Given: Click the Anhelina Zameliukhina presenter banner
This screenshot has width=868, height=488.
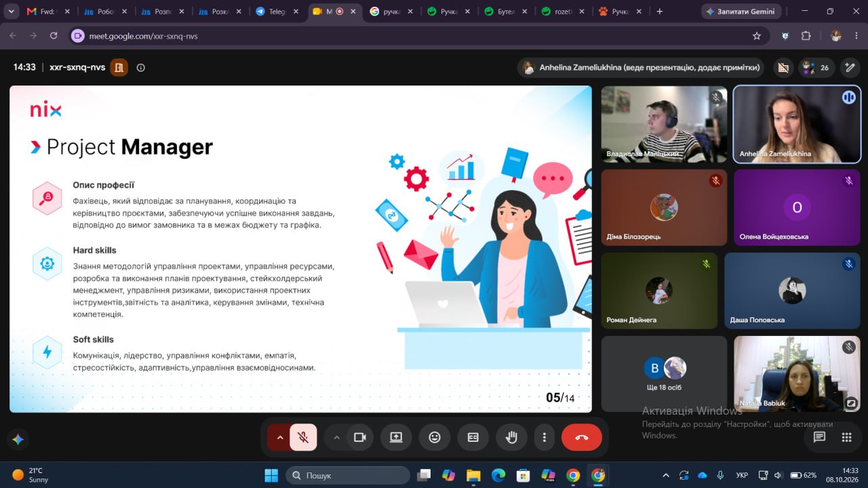Looking at the screenshot, I should 641,67.
